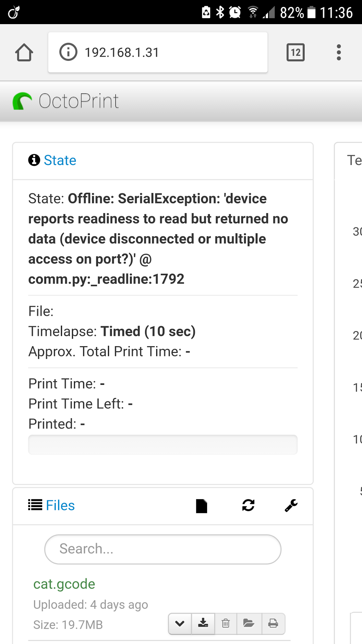The height and width of the screenshot is (644, 362).
Task: Refresh the file list with the reload icon
Action: [248, 505]
